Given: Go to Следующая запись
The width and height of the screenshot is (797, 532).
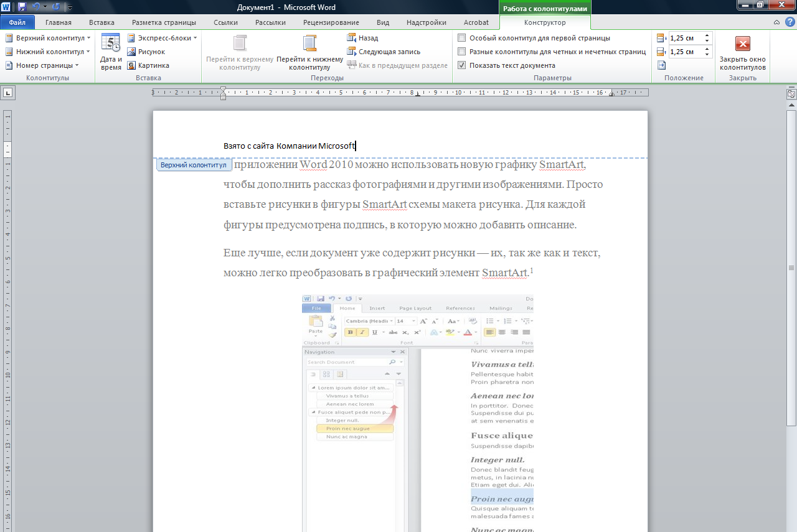Looking at the screenshot, I should [384, 52].
